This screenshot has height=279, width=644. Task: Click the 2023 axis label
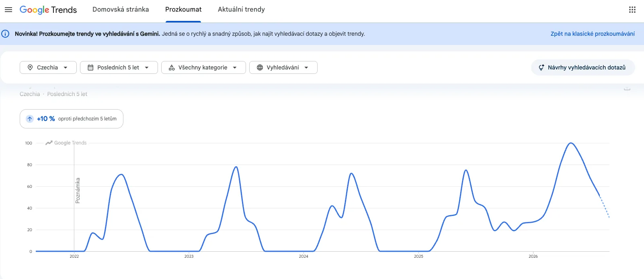pyautogui.click(x=189, y=256)
